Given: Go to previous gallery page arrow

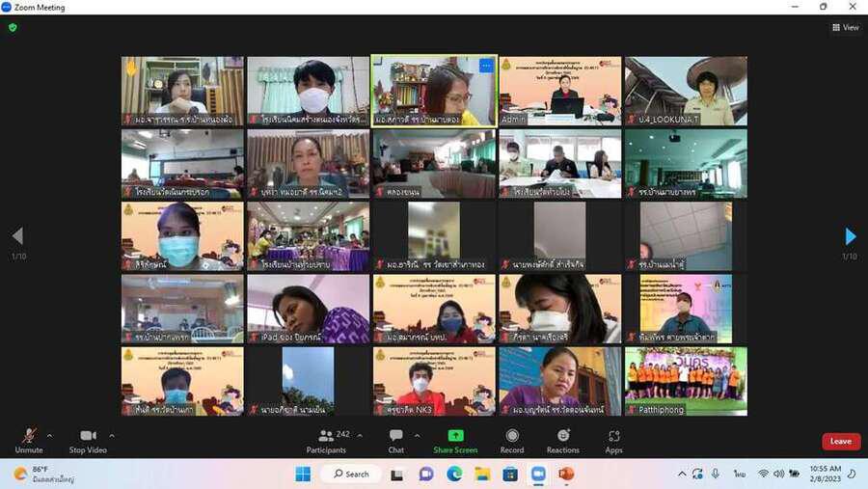Looking at the screenshot, I should [x=17, y=236].
